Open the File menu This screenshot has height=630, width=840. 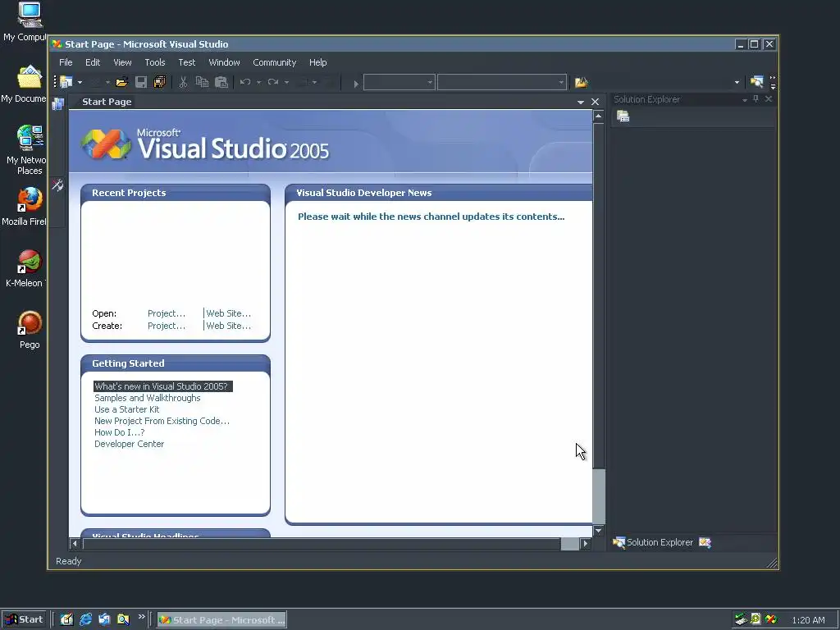tap(66, 62)
